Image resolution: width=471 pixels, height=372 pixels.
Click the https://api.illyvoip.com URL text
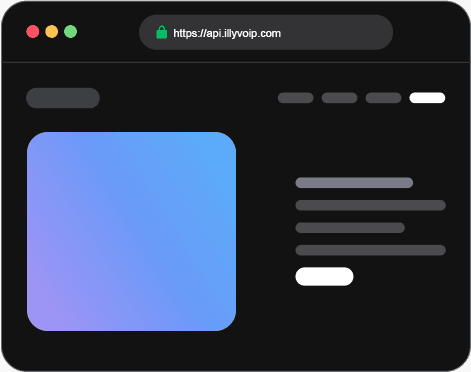[227, 33]
